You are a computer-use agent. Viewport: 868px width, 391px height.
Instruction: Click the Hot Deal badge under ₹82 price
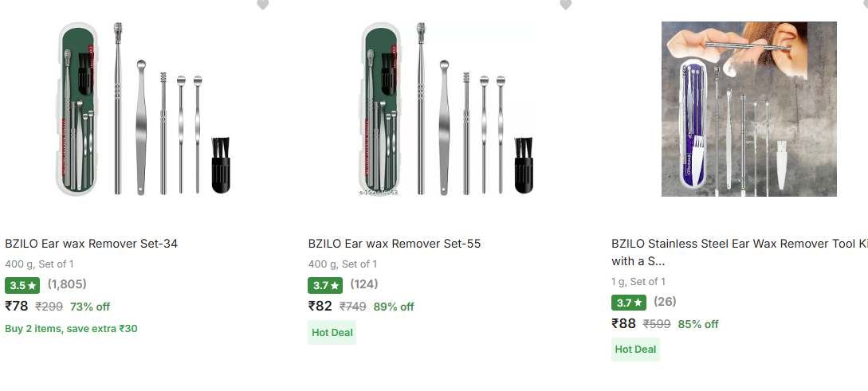pos(332,333)
